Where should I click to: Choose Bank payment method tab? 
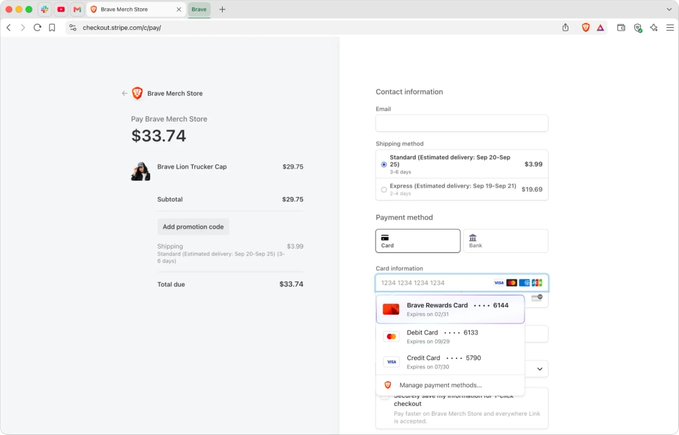pyautogui.click(x=506, y=241)
